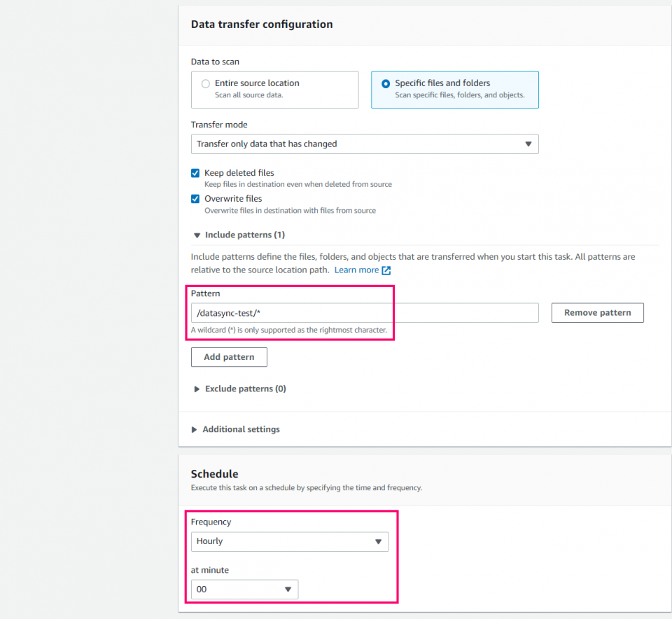Open the at minute dropdown showing 00
Image resolution: width=672 pixels, height=619 pixels.
pos(244,589)
